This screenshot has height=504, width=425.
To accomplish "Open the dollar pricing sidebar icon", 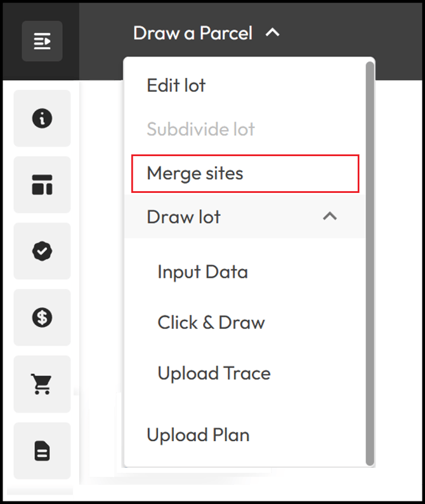I will [42, 317].
